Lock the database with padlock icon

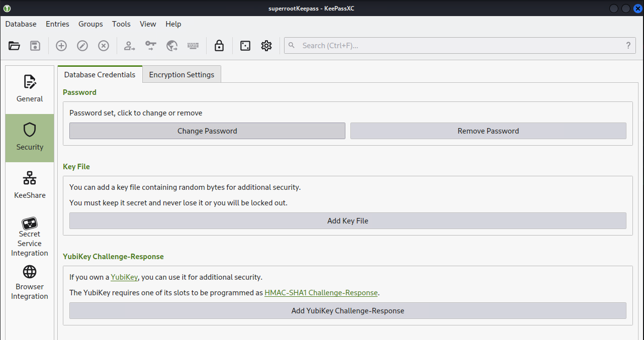[x=219, y=46]
